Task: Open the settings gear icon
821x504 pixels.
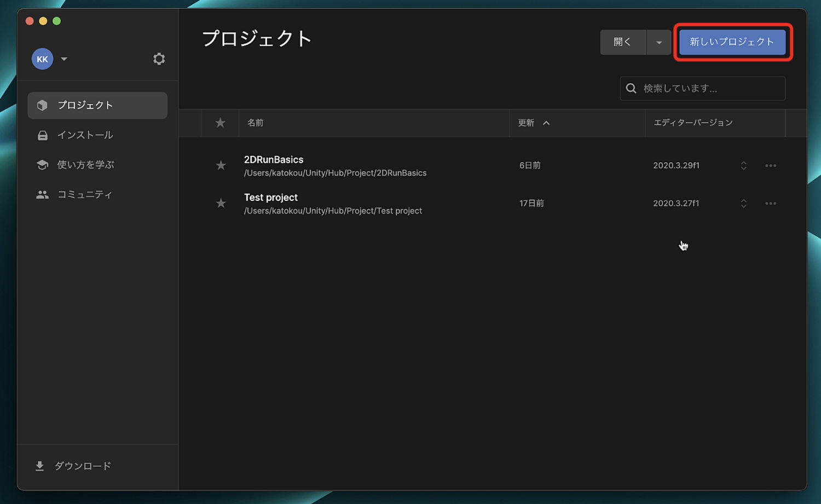Action: coord(159,59)
